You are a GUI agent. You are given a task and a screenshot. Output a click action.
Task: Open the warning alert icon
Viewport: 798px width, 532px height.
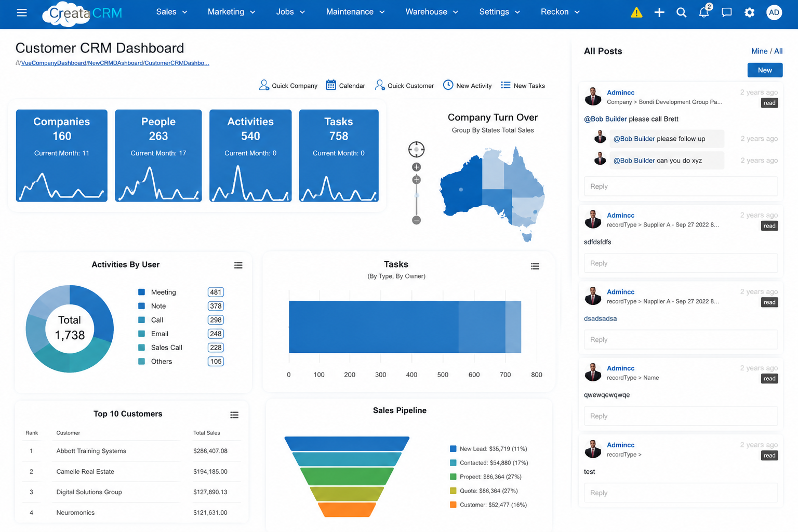pyautogui.click(x=636, y=12)
